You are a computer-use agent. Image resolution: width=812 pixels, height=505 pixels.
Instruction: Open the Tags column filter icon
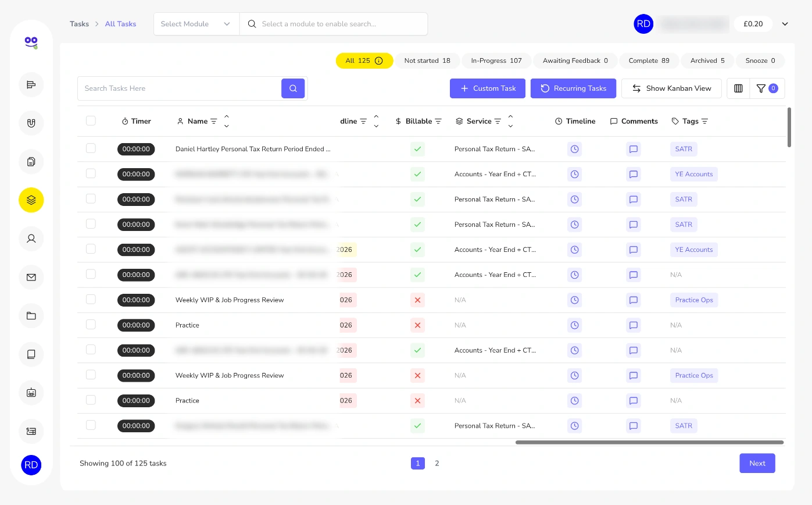click(704, 121)
